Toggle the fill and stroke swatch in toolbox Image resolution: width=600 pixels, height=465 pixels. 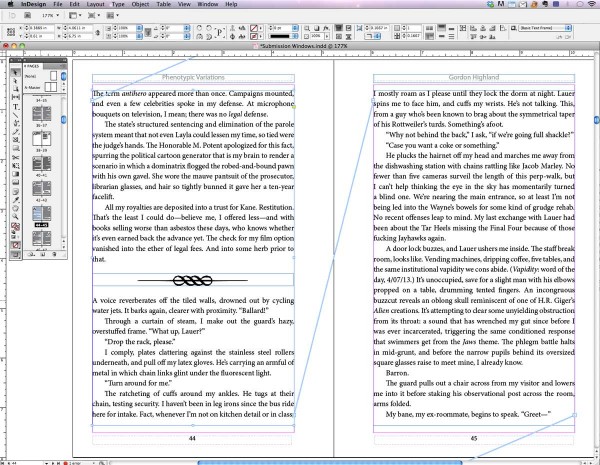[15, 227]
